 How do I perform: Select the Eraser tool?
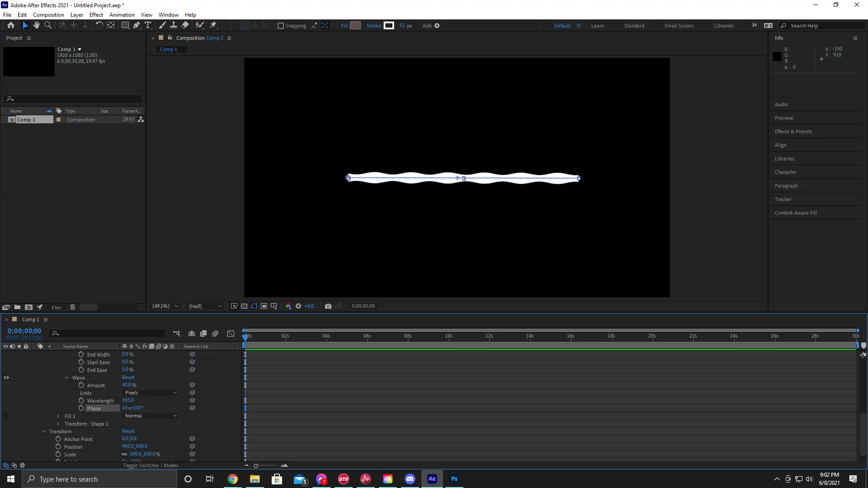[x=185, y=25]
